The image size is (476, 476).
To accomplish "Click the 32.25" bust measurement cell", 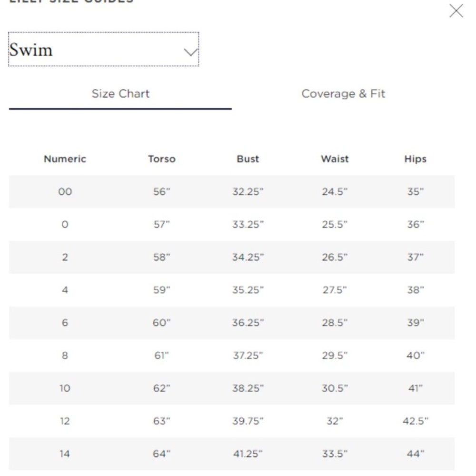I will pyautogui.click(x=248, y=192).
